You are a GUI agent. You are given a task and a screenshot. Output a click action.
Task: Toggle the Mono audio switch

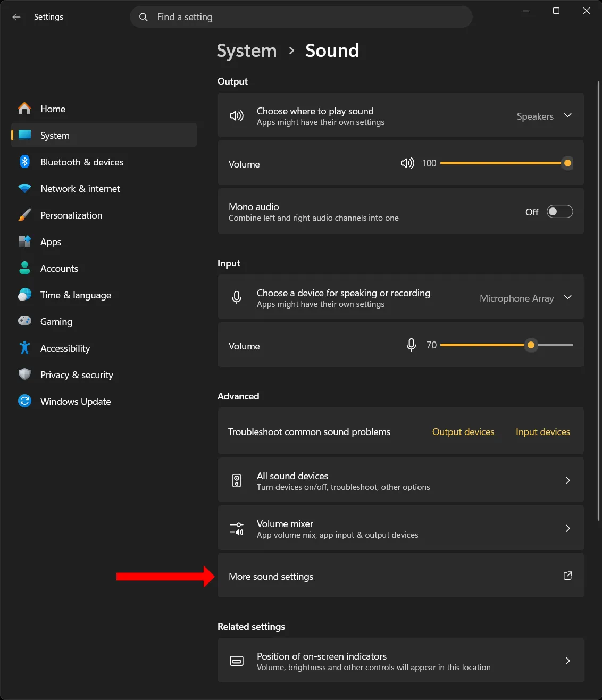(560, 212)
